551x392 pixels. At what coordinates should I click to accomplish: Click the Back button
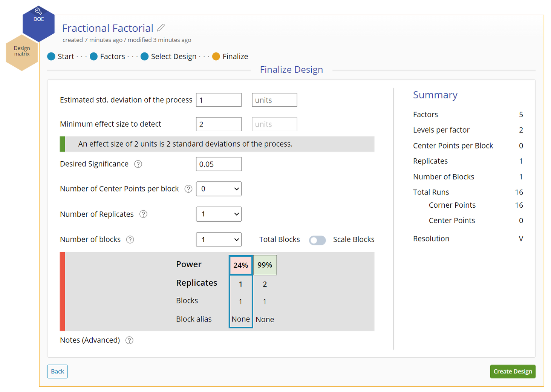(x=57, y=372)
